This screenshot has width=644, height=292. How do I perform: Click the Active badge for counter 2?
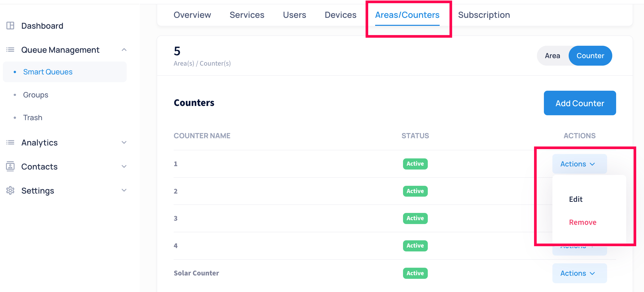[415, 191]
